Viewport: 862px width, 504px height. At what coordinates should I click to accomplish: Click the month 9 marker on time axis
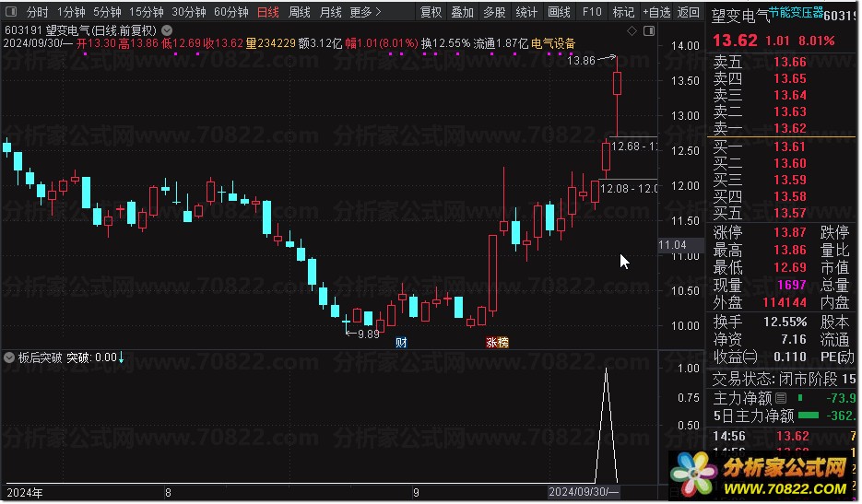[x=416, y=492]
